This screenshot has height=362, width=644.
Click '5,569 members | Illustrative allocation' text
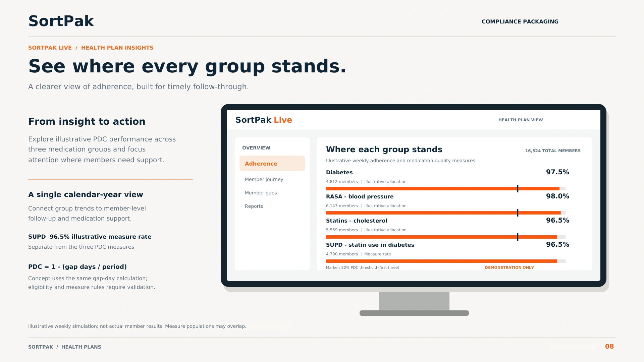pos(366,230)
